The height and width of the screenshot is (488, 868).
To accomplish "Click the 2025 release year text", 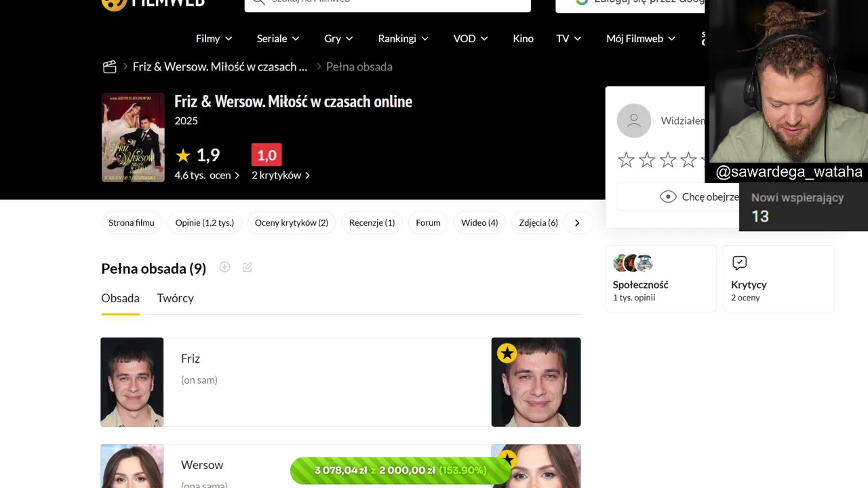I will [x=186, y=121].
